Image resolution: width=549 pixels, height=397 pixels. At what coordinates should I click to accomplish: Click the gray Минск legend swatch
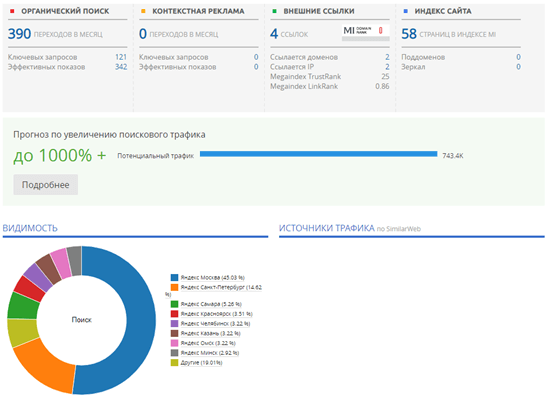click(x=174, y=353)
